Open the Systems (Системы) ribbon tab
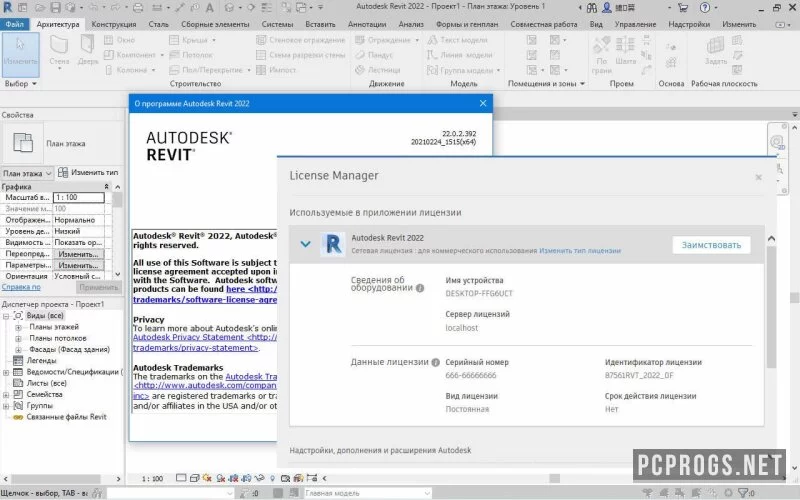The width and height of the screenshot is (800, 500). click(278, 24)
